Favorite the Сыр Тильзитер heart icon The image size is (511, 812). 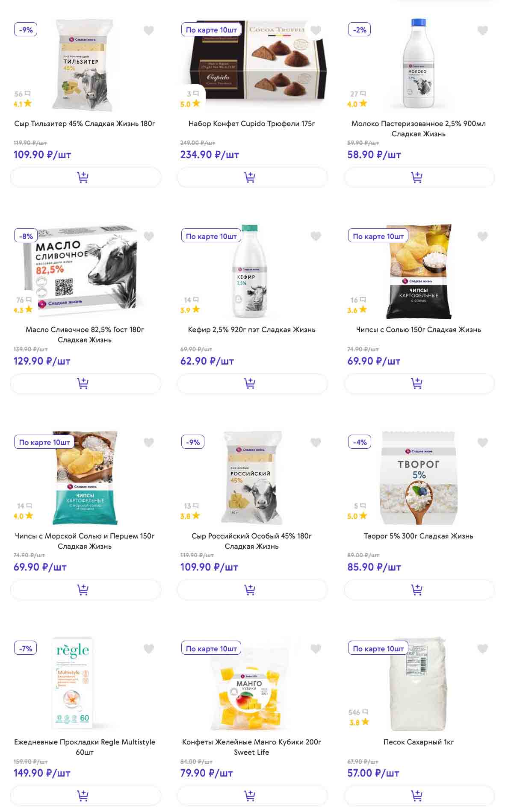[148, 30]
